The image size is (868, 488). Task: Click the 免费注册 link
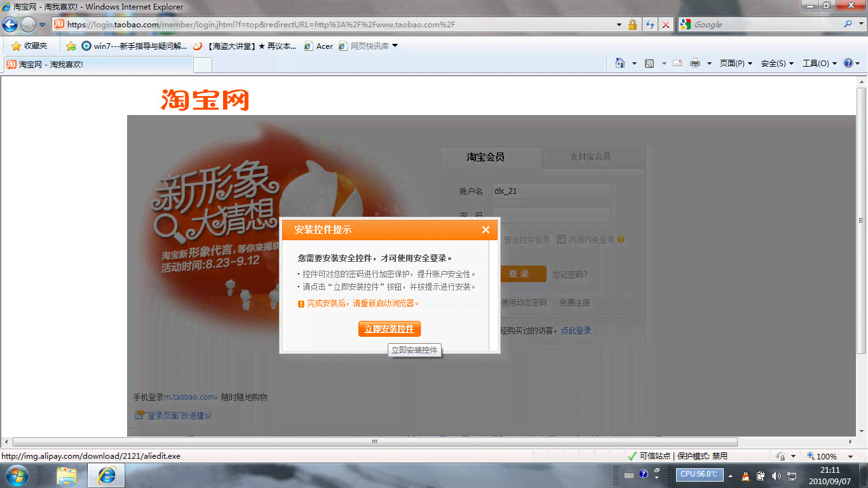tap(574, 303)
